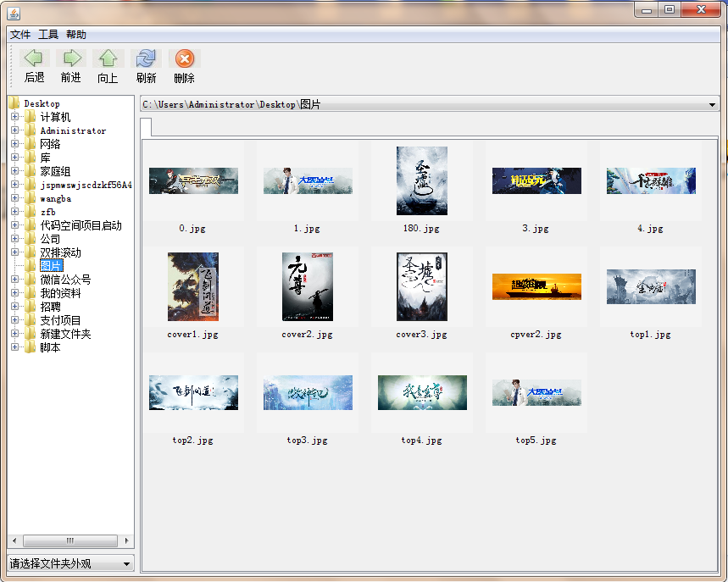728x582 pixels.
Task: Select the 支付项目 folder in tree
Action: [x=60, y=319]
